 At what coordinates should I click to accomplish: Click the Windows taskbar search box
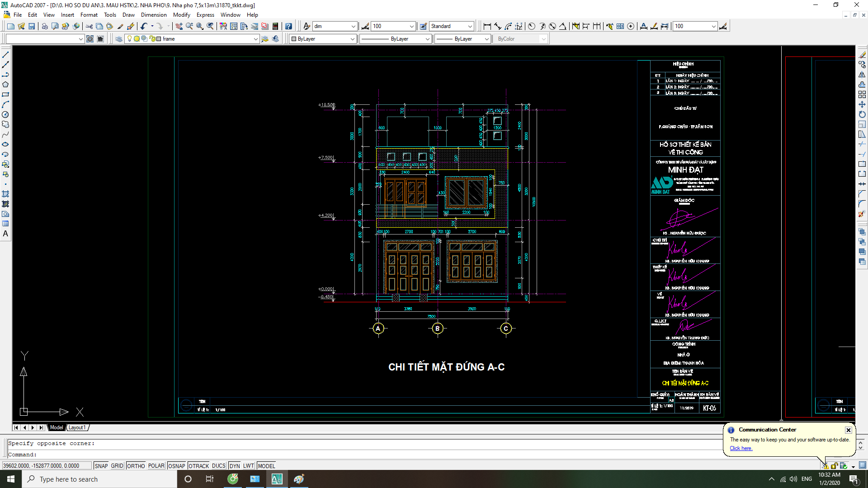pyautogui.click(x=99, y=479)
